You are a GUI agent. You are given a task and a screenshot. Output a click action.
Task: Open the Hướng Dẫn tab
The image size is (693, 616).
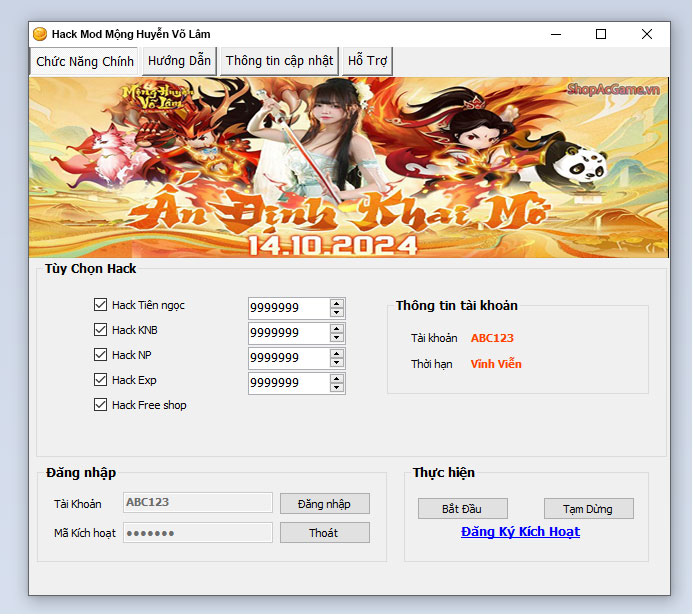click(x=179, y=61)
